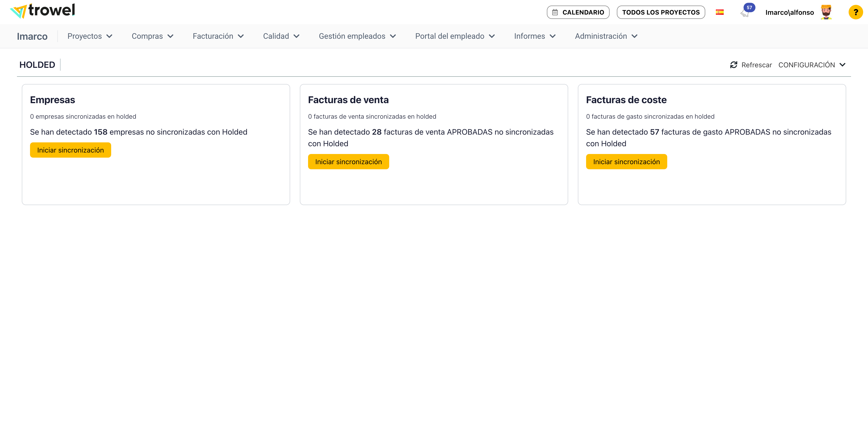Viewport: 868px width, 431px height.
Task: Expand the Administración menu
Action: pyautogui.click(x=606, y=36)
